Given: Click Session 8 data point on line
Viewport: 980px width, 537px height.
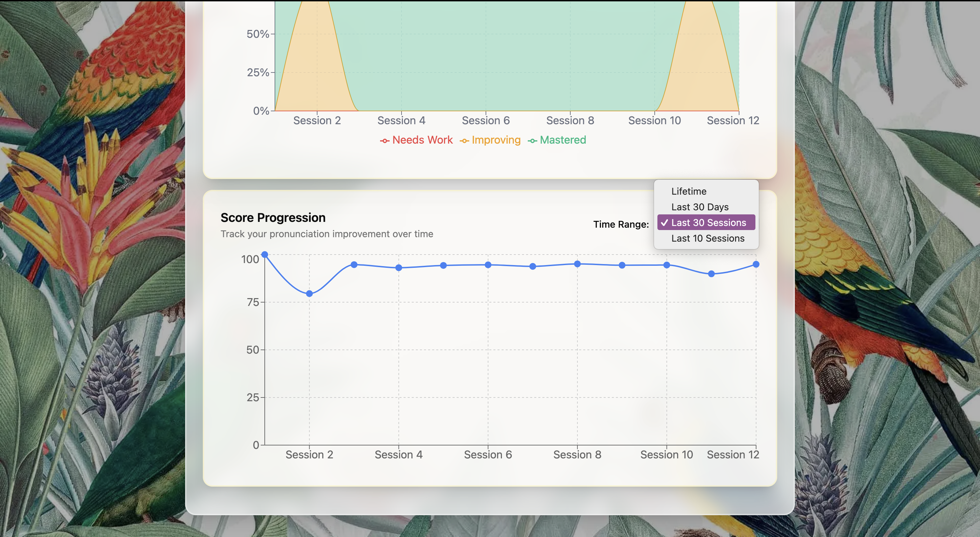Looking at the screenshot, I should (x=577, y=264).
